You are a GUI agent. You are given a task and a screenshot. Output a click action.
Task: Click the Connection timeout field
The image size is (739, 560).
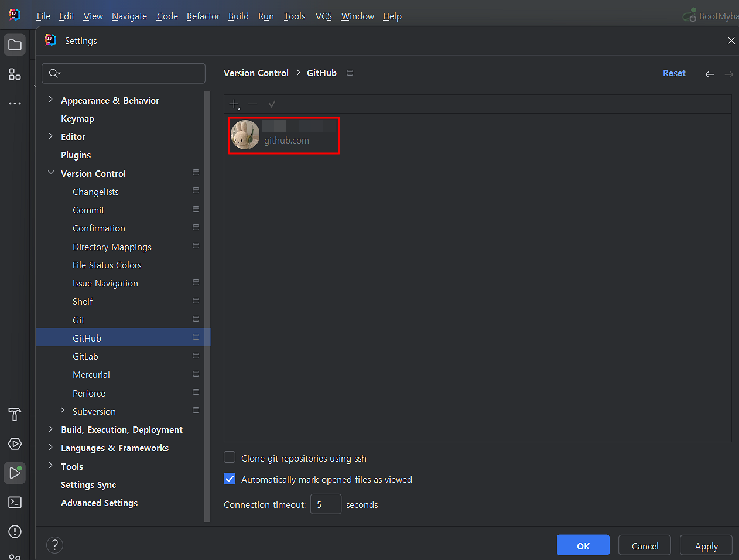pyautogui.click(x=326, y=504)
